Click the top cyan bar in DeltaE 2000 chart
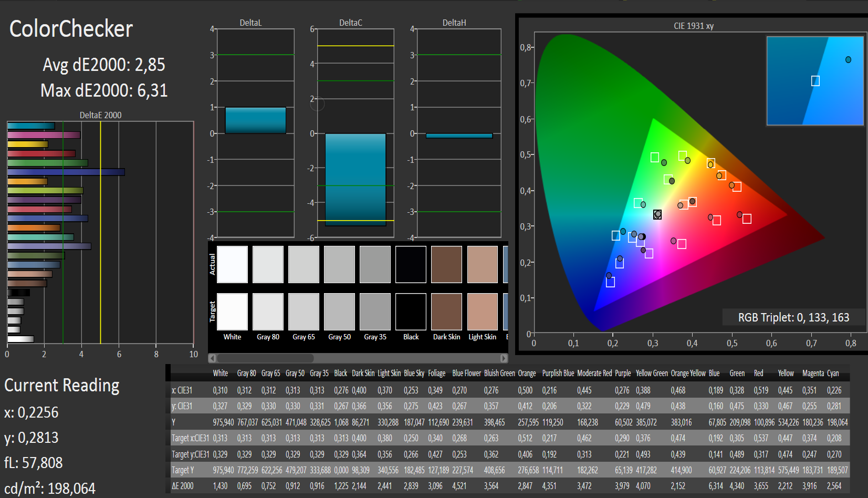 pos(31,126)
